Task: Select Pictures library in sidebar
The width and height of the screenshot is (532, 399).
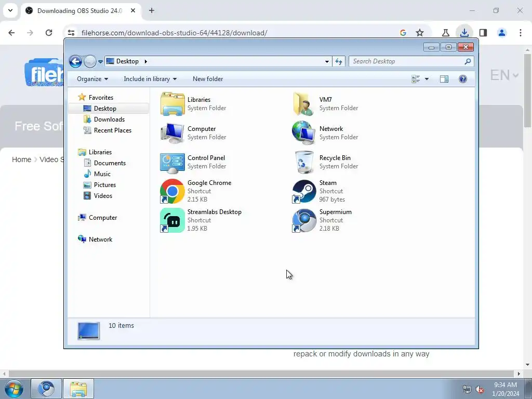Action: [x=105, y=185]
